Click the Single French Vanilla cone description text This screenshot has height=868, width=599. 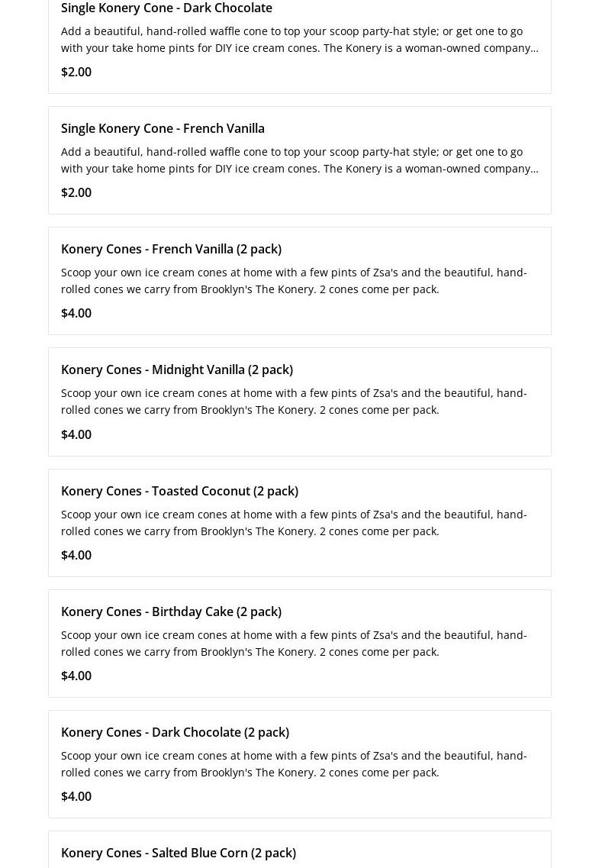(x=299, y=160)
